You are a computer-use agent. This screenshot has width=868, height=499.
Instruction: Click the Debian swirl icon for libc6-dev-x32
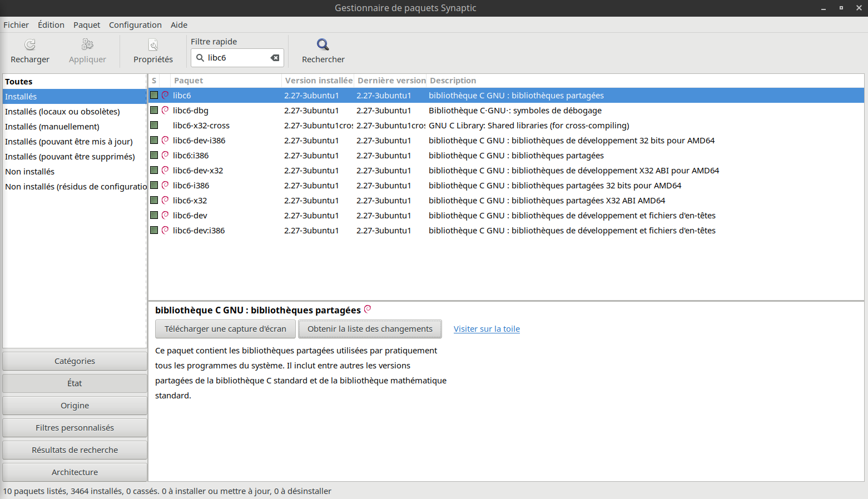click(x=165, y=170)
